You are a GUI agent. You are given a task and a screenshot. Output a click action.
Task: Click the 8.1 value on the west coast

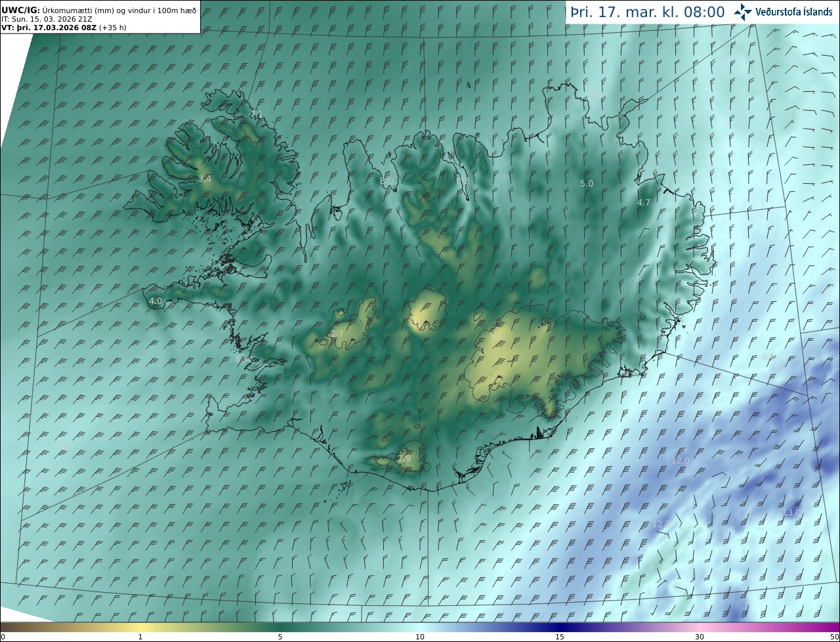pos(241,359)
